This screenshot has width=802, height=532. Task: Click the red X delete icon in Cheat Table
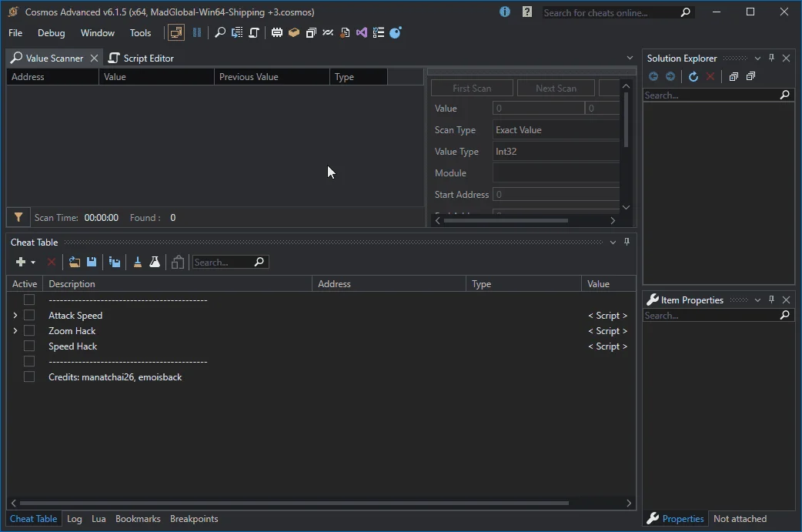click(51, 262)
